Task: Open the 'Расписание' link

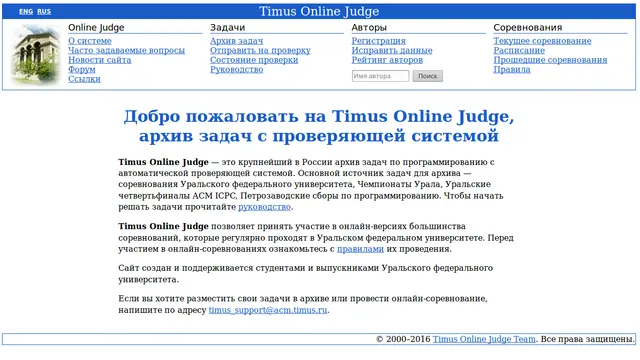Action: click(x=519, y=50)
